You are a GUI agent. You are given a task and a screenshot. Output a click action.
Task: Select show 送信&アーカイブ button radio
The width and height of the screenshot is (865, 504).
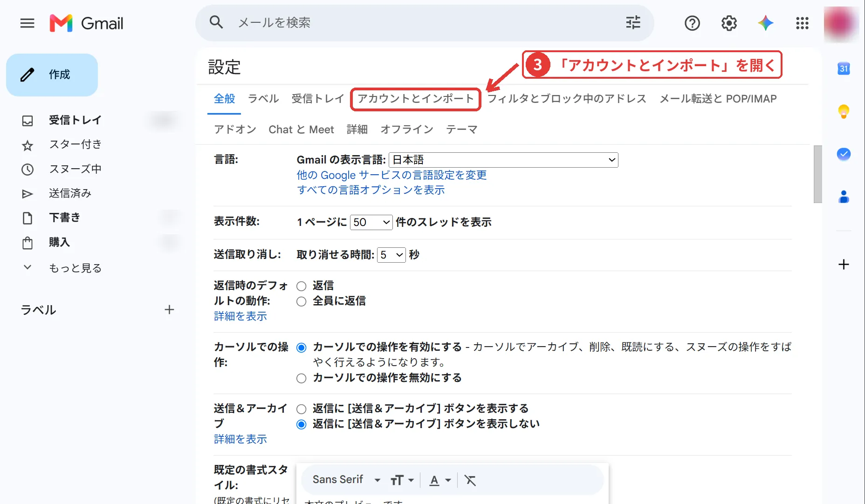302,409
